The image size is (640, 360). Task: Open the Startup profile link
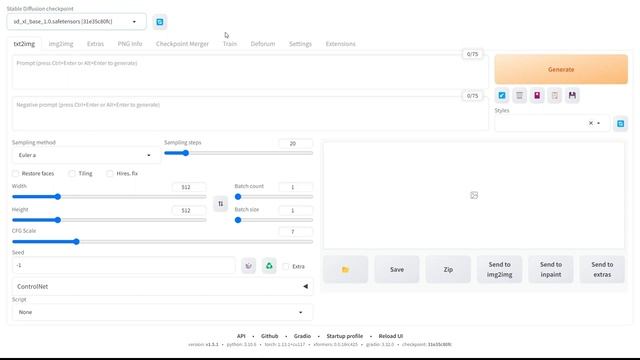344,336
